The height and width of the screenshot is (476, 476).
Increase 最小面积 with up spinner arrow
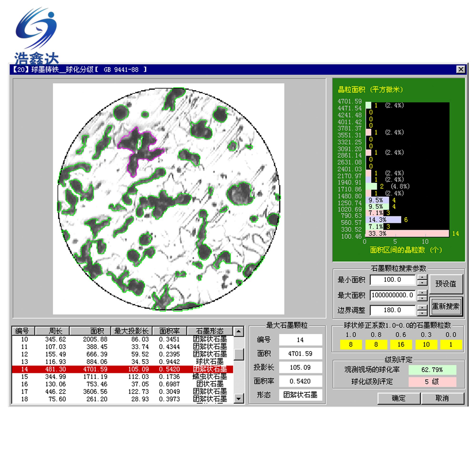click(x=422, y=277)
